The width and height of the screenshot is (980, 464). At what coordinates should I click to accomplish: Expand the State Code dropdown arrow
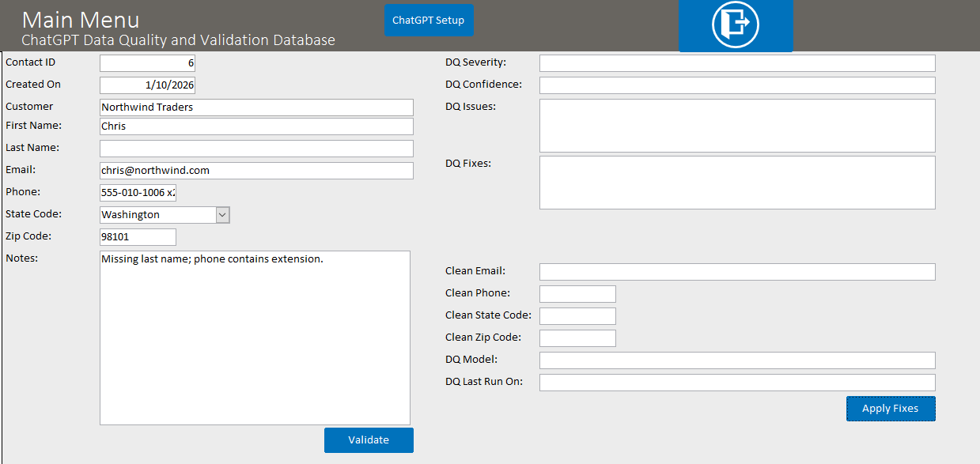pyautogui.click(x=222, y=215)
